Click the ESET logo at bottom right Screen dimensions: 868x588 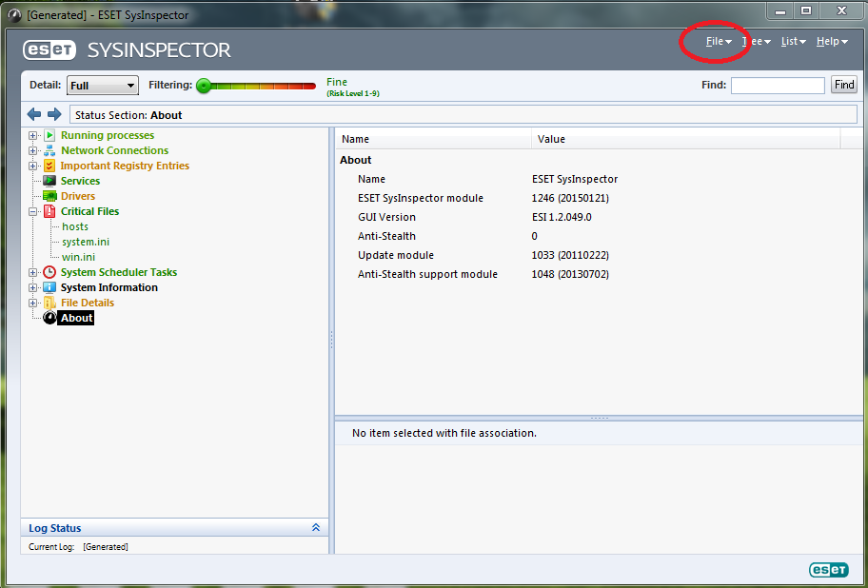click(828, 570)
